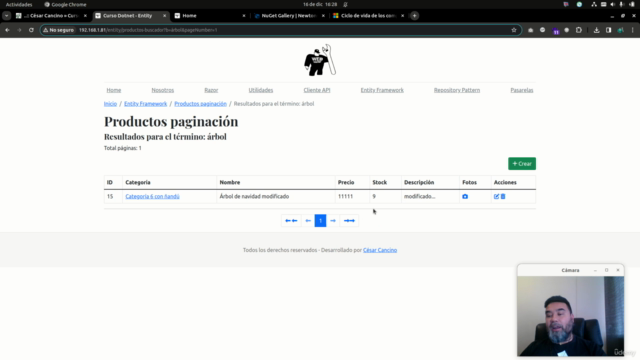This screenshot has height=360, width=640.
Task: Go to next page with single right arrow
Action: click(333, 220)
